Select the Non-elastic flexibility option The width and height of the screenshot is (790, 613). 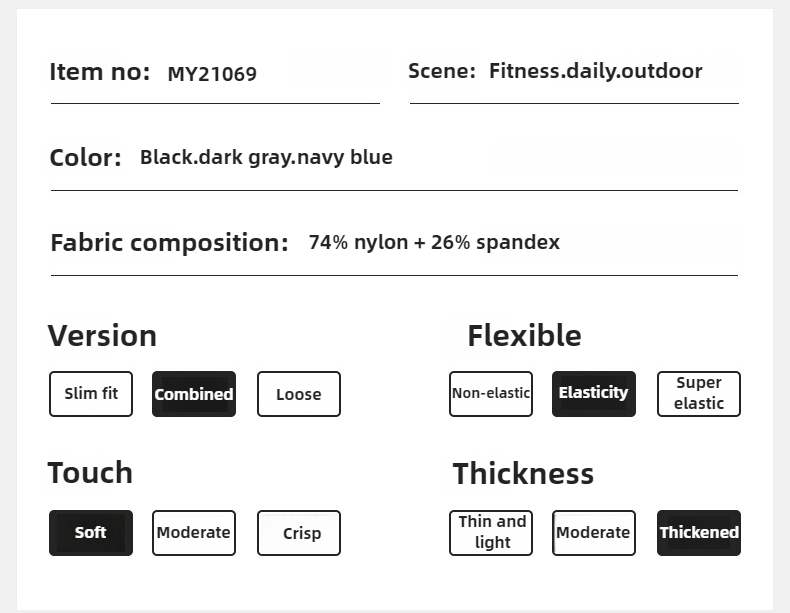tap(491, 393)
